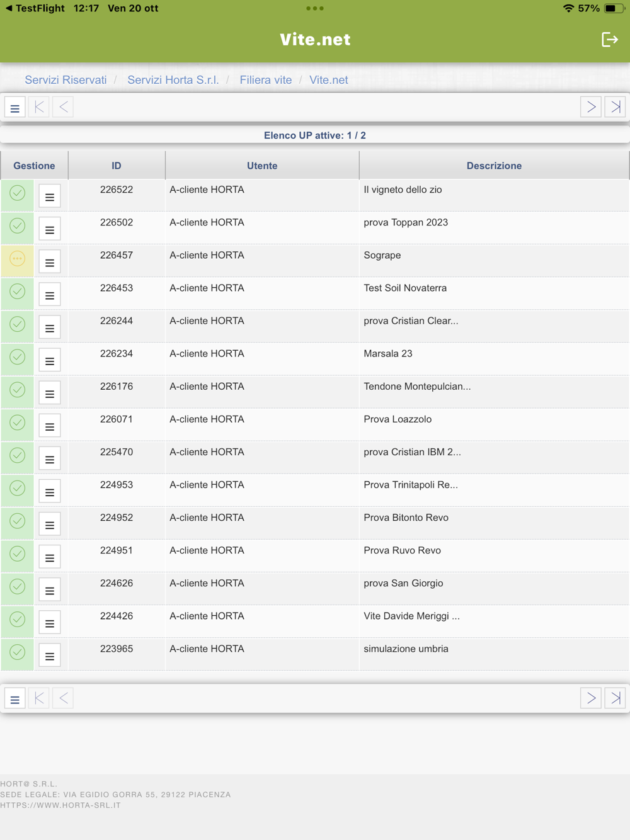Open Servizi Horta S.r.l. breadcrumb link
Viewport: 630px width, 840px height.
tap(173, 80)
